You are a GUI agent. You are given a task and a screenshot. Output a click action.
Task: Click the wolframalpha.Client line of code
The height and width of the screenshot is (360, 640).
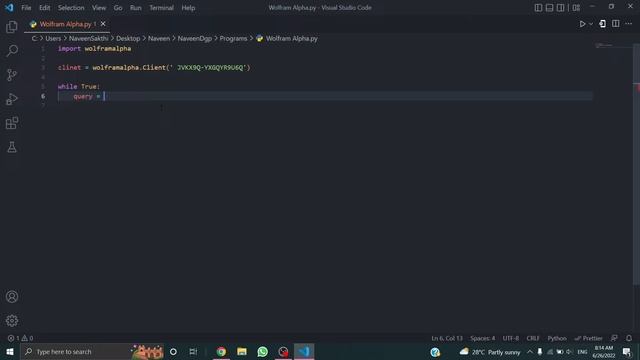154,67
